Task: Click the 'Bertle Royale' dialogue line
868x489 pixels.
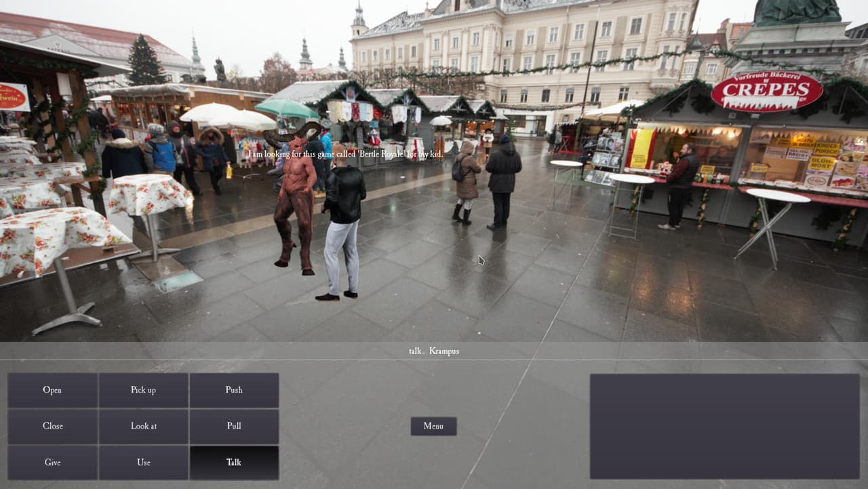Action: (346, 154)
